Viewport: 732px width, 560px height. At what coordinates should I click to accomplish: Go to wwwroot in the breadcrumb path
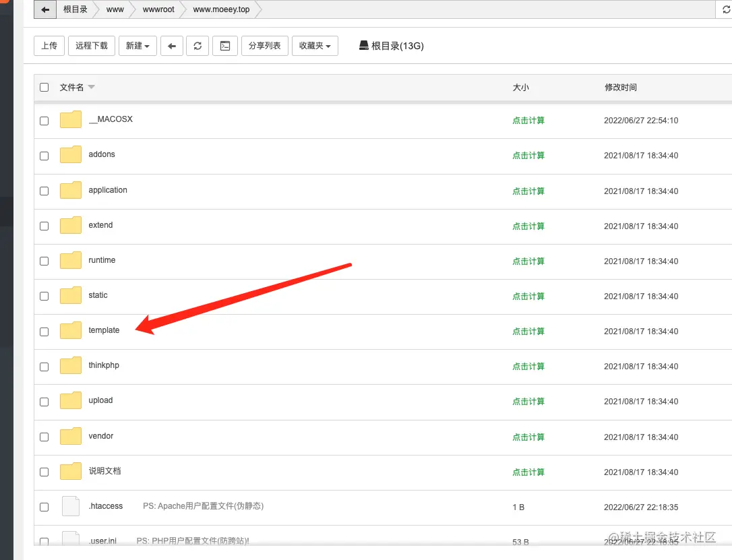click(158, 9)
